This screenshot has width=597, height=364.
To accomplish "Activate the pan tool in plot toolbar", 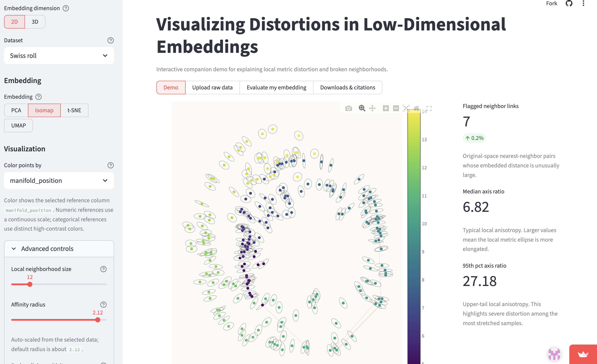I will point(372,108).
